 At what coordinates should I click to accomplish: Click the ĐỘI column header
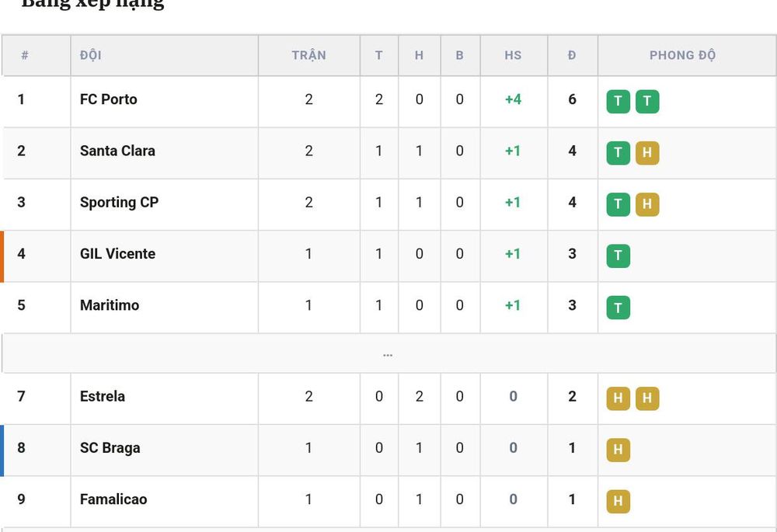coord(91,55)
